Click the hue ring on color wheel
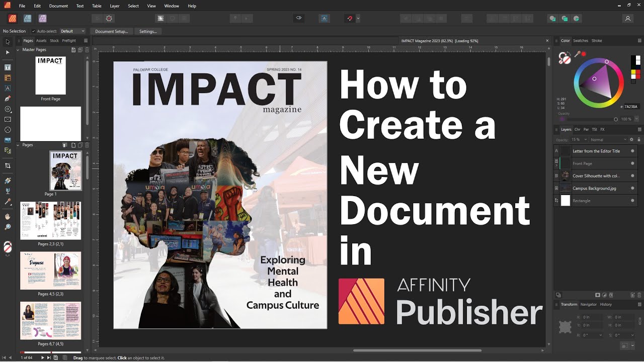This screenshot has height=362, width=644. (x=607, y=62)
